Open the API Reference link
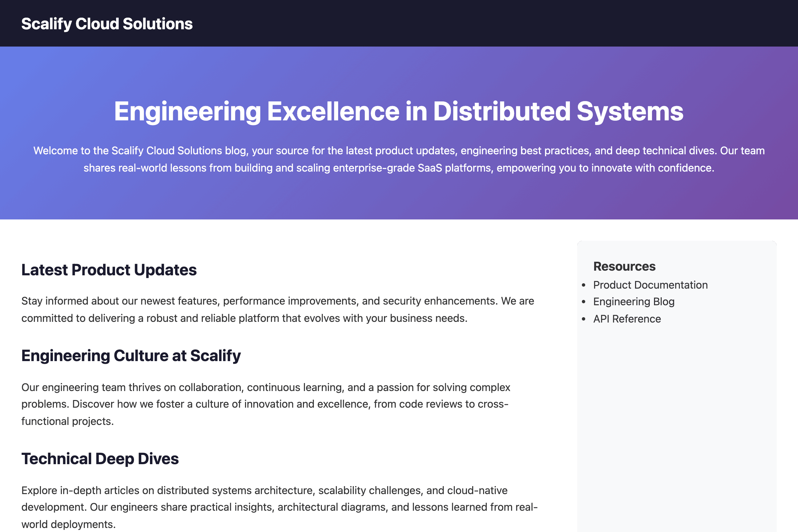Viewport: 798px width, 532px height. coord(627,319)
